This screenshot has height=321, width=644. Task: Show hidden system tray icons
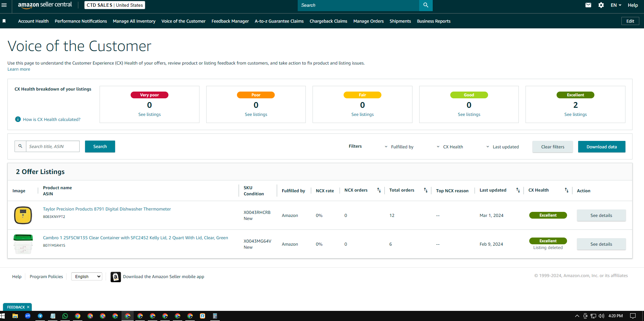pos(577,316)
